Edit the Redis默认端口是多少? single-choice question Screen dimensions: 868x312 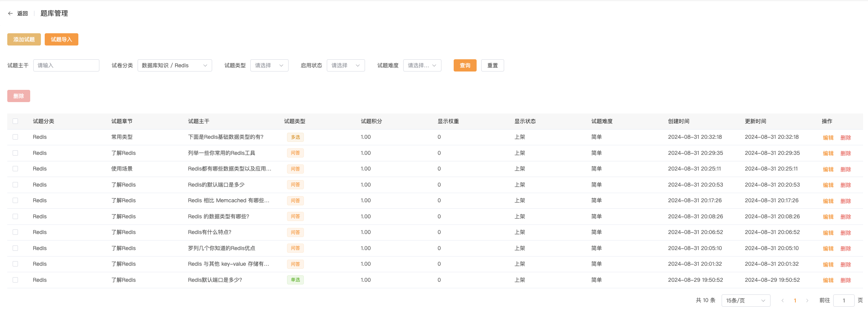(828, 280)
